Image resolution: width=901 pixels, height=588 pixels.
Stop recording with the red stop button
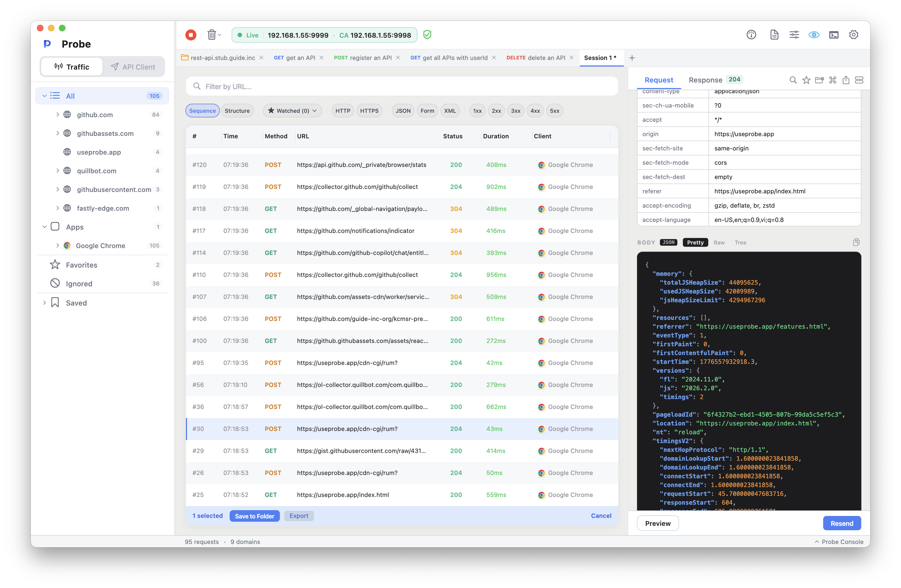pos(191,35)
